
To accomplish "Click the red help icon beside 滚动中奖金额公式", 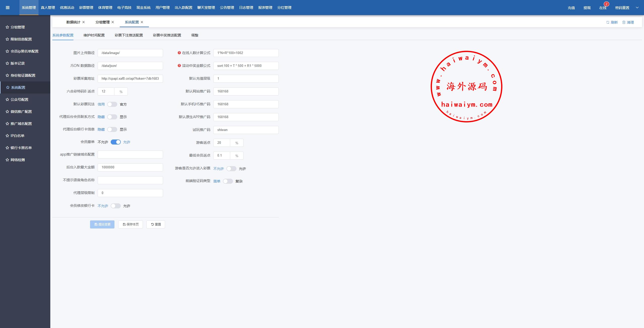I will coord(179,66).
